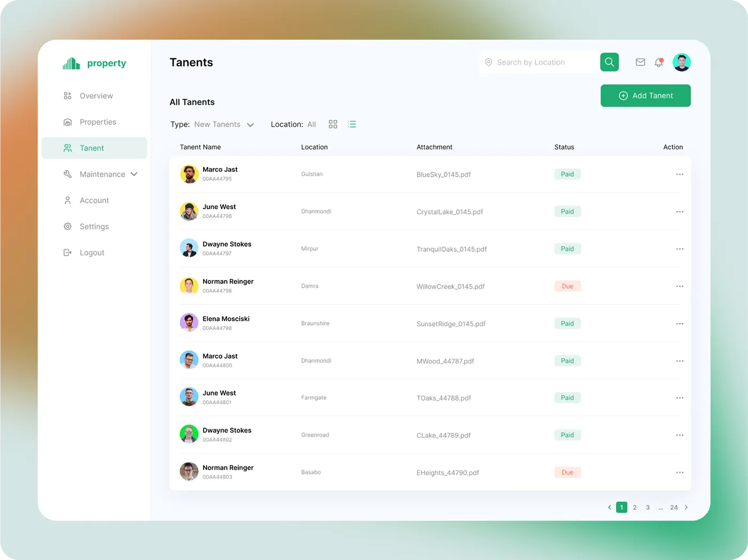Open the Location All filter

pos(293,124)
